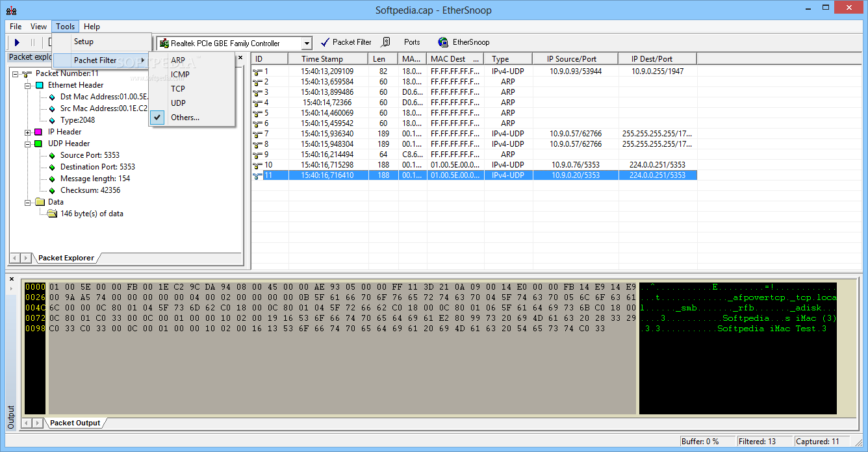The image size is (868, 452).
Task: Open the network adapter dropdown arrow
Action: 307,44
